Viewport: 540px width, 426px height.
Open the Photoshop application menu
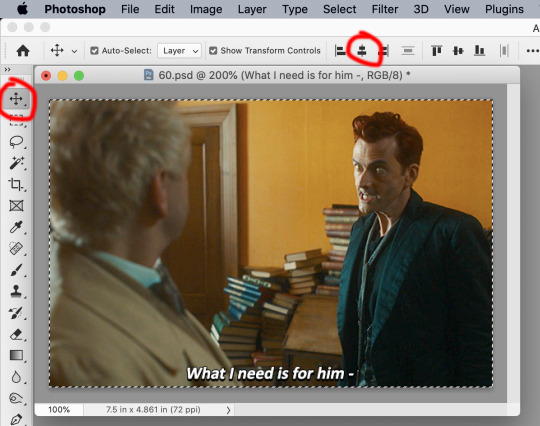[75, 9]
